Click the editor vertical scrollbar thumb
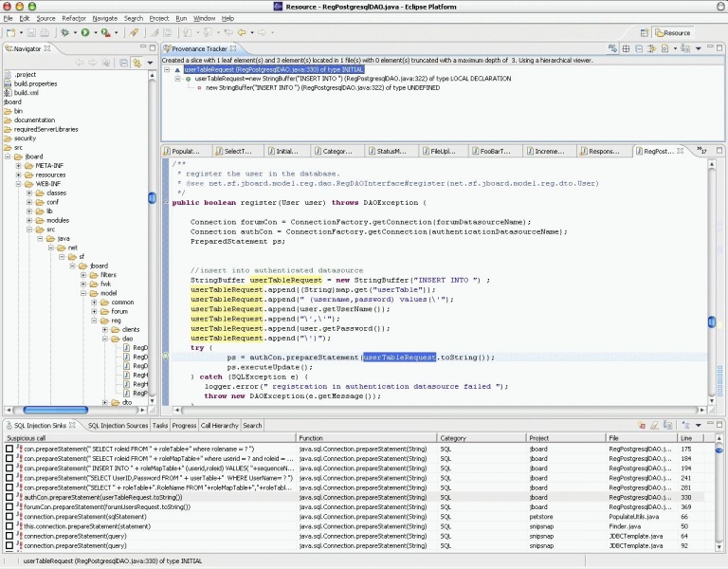728x569 pixels. 711,321
